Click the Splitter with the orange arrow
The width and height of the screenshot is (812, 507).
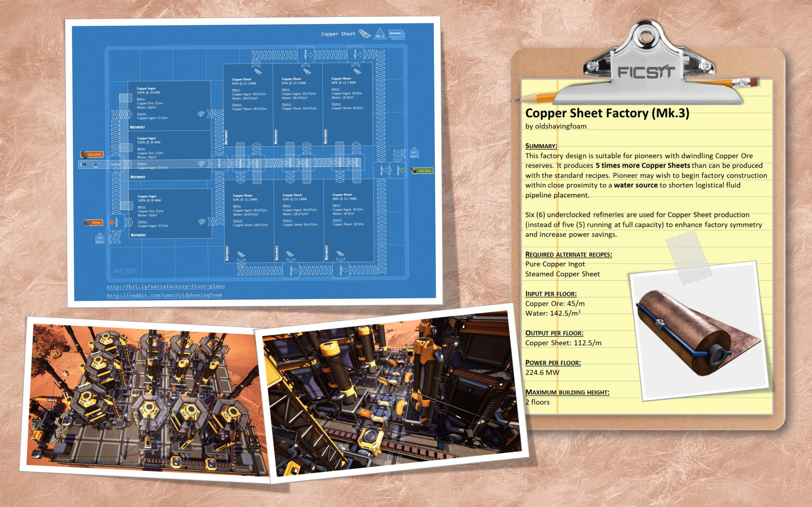[116, 222]
